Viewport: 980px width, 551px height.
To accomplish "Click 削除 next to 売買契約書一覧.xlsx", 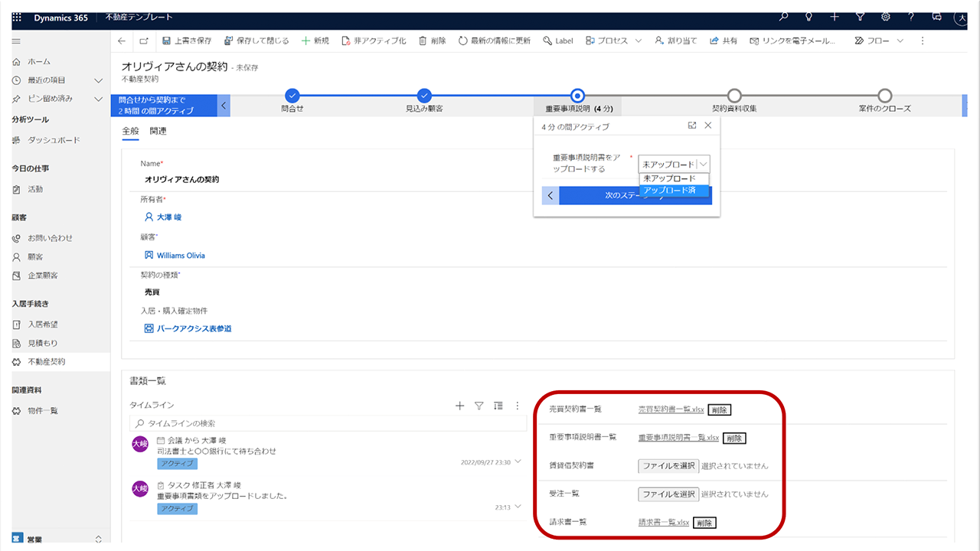I will [719, 409].
